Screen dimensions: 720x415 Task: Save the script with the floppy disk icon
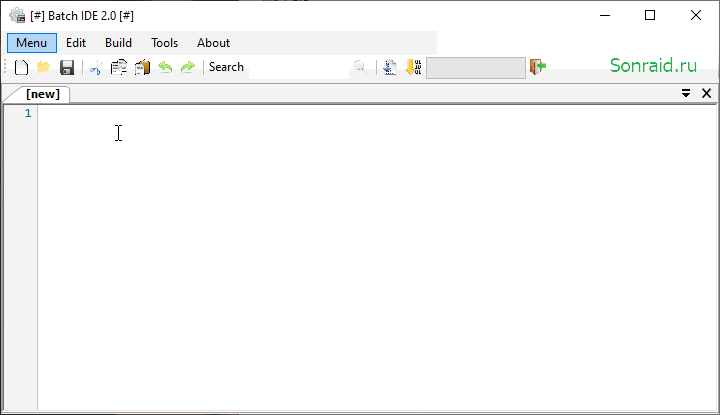67,67
